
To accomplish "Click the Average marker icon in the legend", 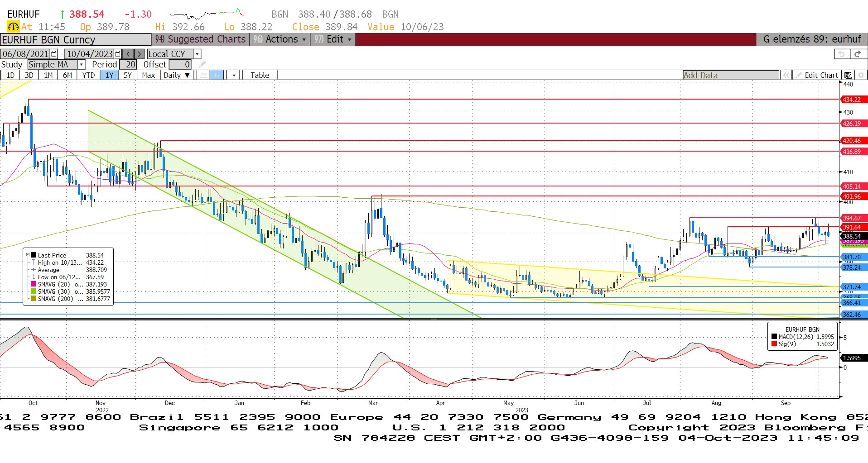I will (x=34, y=270).
